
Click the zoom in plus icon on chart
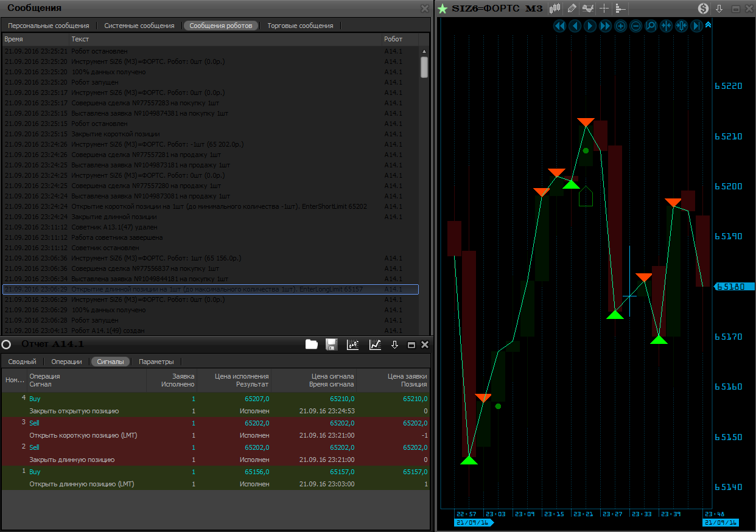click(x=620, y=26)
